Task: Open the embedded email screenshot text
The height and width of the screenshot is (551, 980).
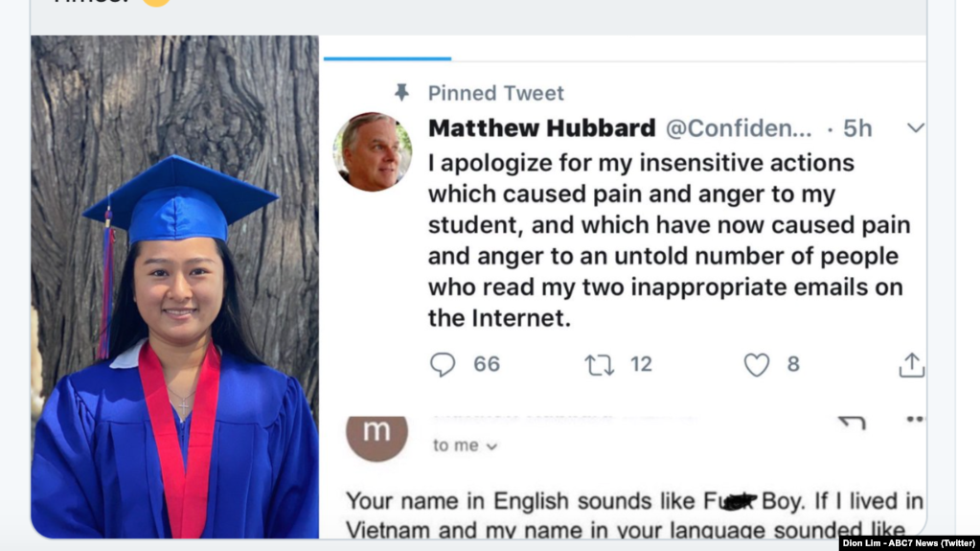Action: 634,516
